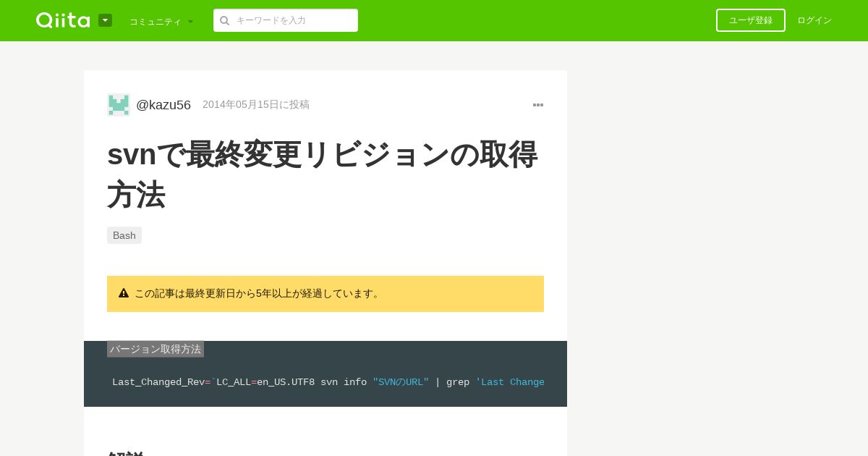Focus the キーワードを入力 search field
The image size is (868, 456).
coord(286,20)
